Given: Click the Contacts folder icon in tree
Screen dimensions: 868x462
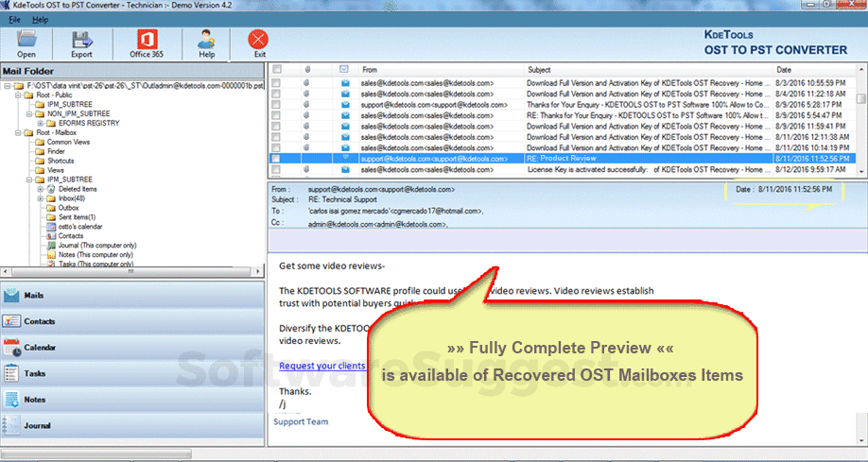Looking at the screenshot, I should (x=51, y=236).
